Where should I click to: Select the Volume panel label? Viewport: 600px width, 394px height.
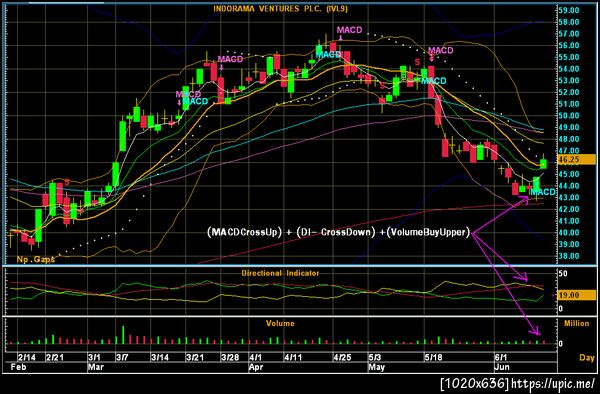pyautogui.click(x=280, y=323)
